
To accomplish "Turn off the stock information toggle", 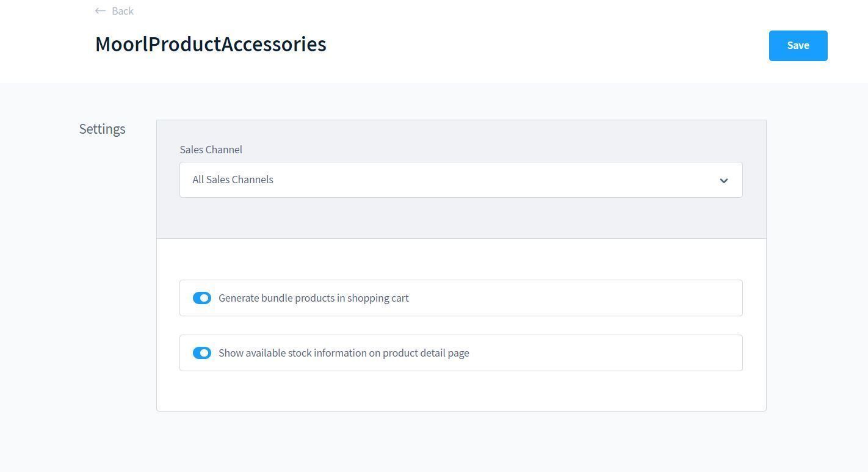I will 202,353.
